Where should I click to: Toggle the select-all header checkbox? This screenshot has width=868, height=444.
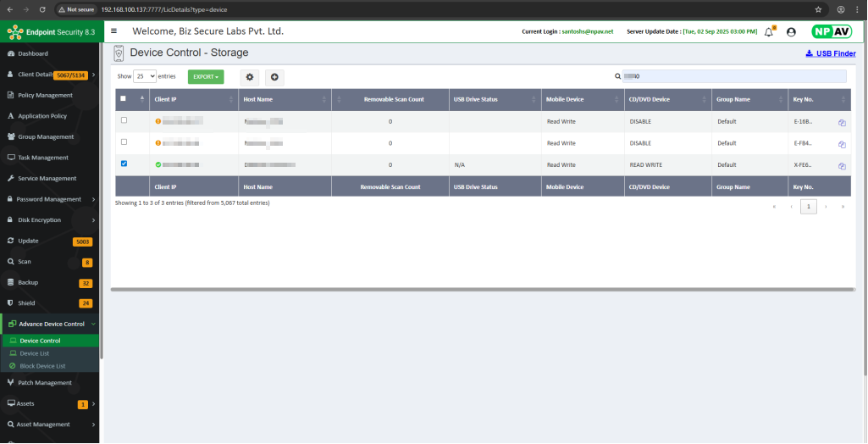[x=124, y=98]
